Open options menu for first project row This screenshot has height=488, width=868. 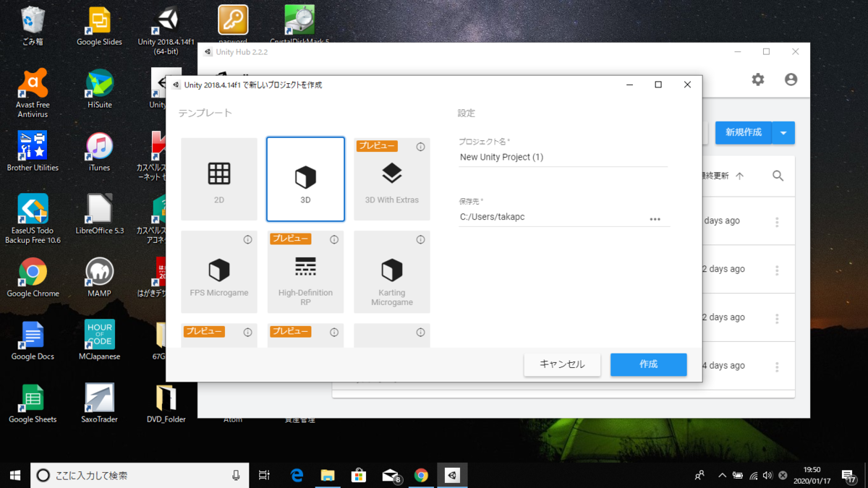[777, 223]
